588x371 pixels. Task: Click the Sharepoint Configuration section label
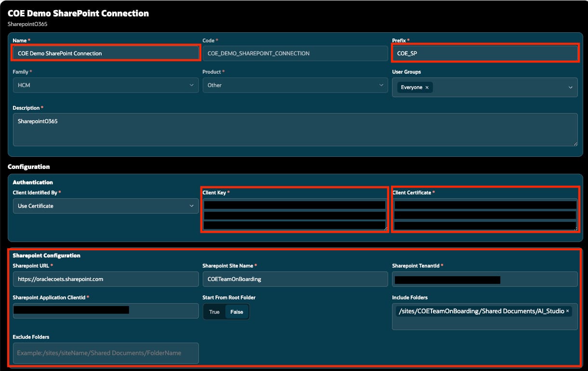[46, 256]
